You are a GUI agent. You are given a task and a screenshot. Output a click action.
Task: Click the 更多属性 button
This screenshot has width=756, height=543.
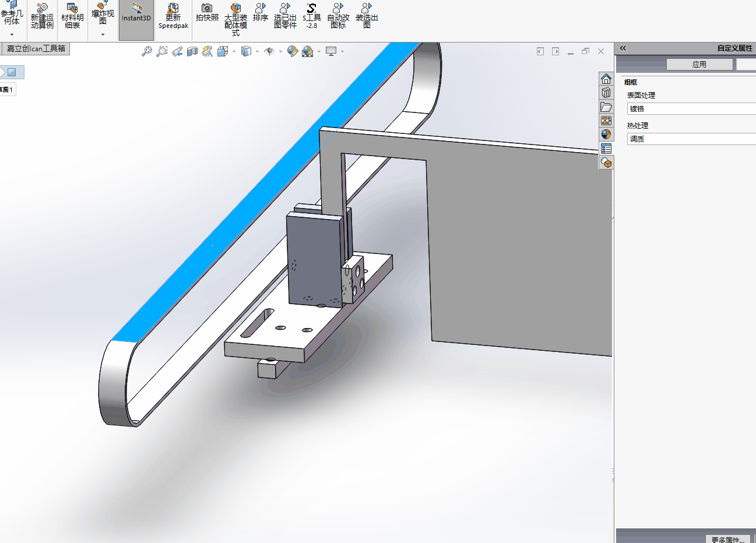728,540
